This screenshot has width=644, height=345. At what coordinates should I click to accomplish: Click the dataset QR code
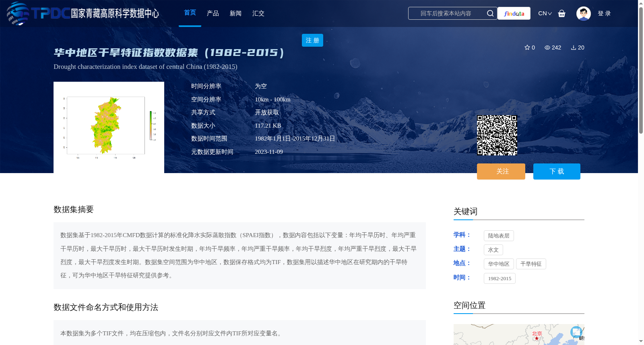pyautogui.click(x=497, y=135)
